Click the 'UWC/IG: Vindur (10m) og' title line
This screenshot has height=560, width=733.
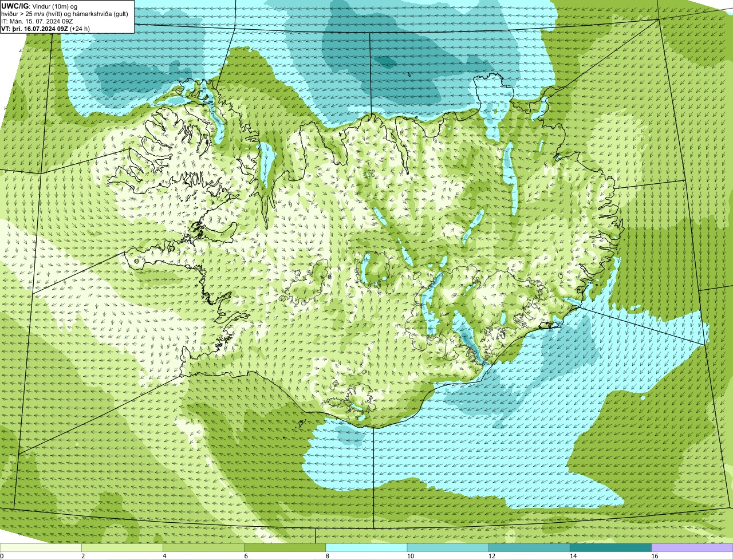pos(40,6)
